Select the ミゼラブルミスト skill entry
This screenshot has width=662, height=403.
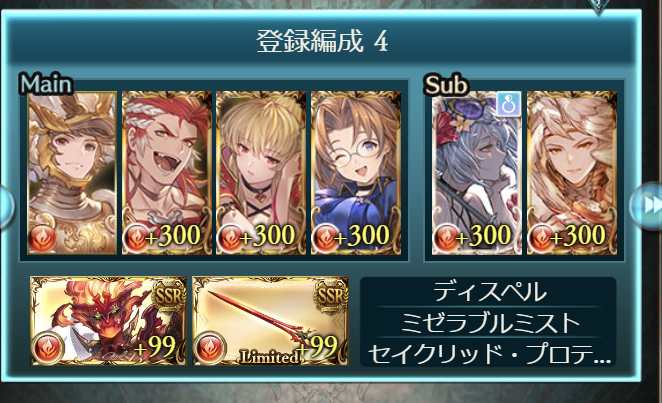point(488,322)
